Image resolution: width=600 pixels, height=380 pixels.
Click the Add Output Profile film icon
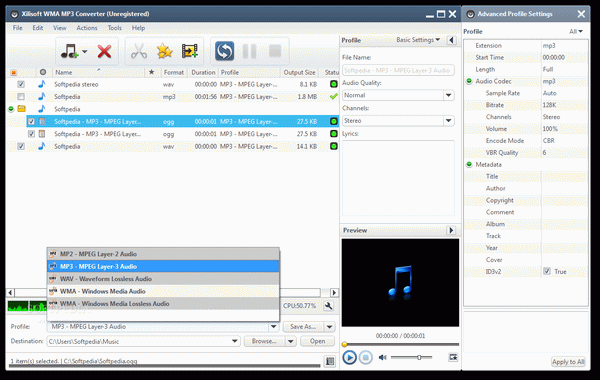190,51
